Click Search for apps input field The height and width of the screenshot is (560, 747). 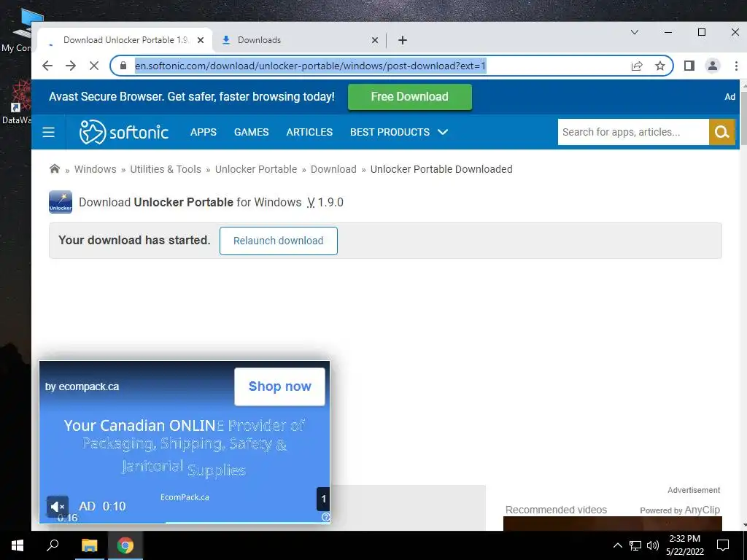633,132
